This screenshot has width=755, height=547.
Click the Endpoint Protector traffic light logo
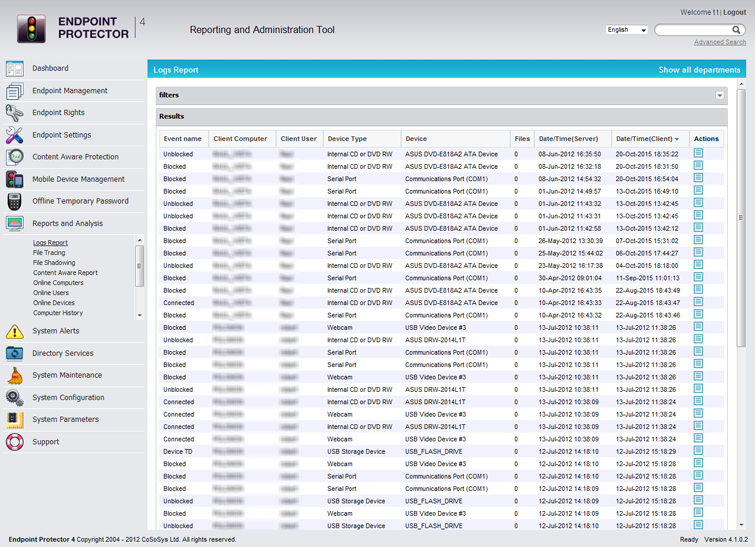(x=31, y=28)
